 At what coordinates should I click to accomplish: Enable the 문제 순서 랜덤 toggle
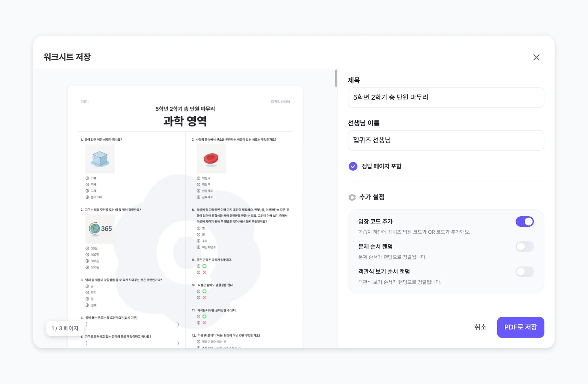click(525, 246)
